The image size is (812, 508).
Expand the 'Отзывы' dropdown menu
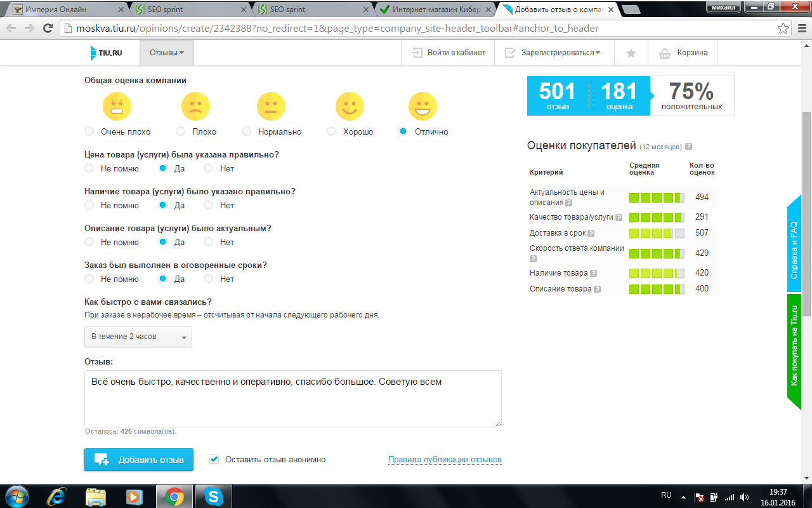167,53
